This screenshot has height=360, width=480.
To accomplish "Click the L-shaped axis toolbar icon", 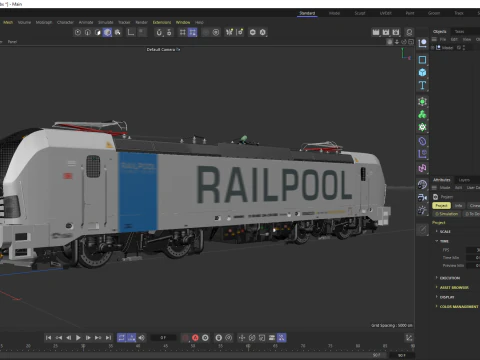I will coord(131,32).
